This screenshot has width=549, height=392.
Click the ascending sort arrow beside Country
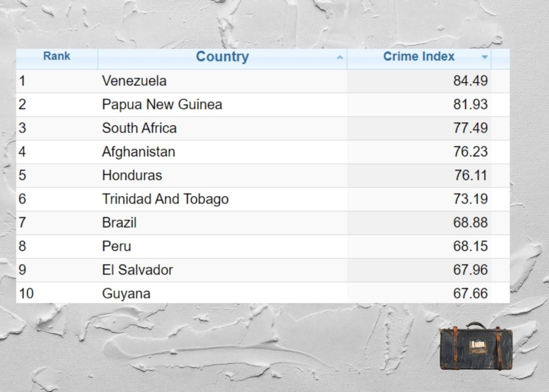(x=340, y=57)
